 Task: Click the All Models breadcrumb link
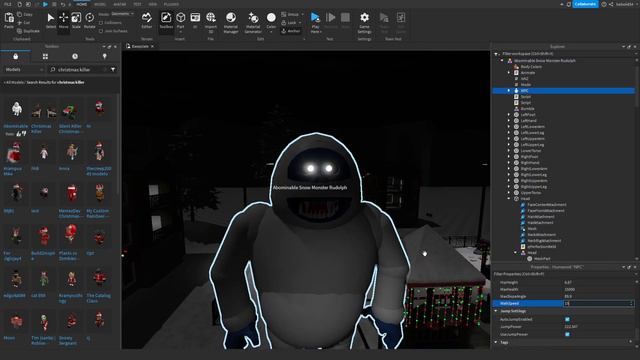point(14,82)
